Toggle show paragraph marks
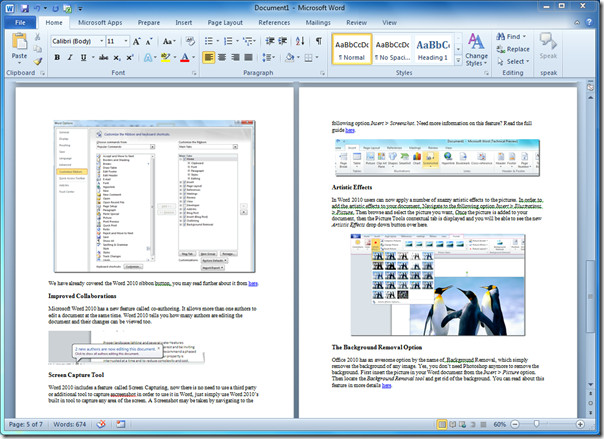The height and width of the screenshot is (439, 604). tap(319, 41)
